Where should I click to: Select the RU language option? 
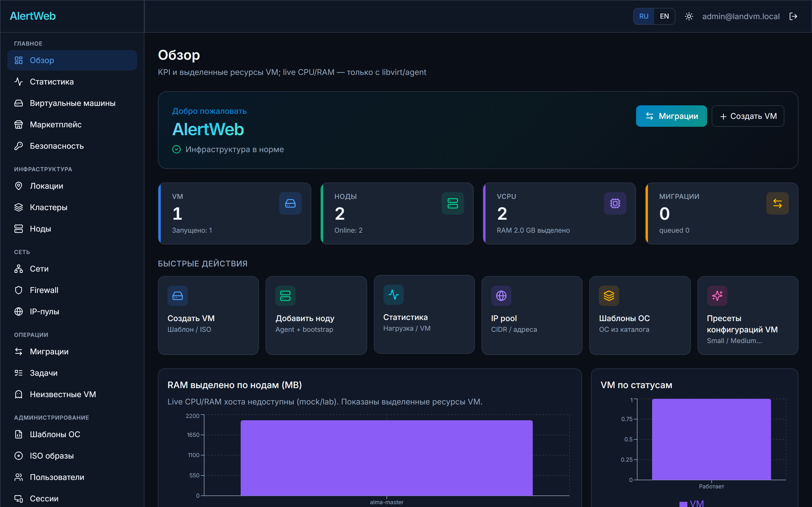[x=644, y=16]
